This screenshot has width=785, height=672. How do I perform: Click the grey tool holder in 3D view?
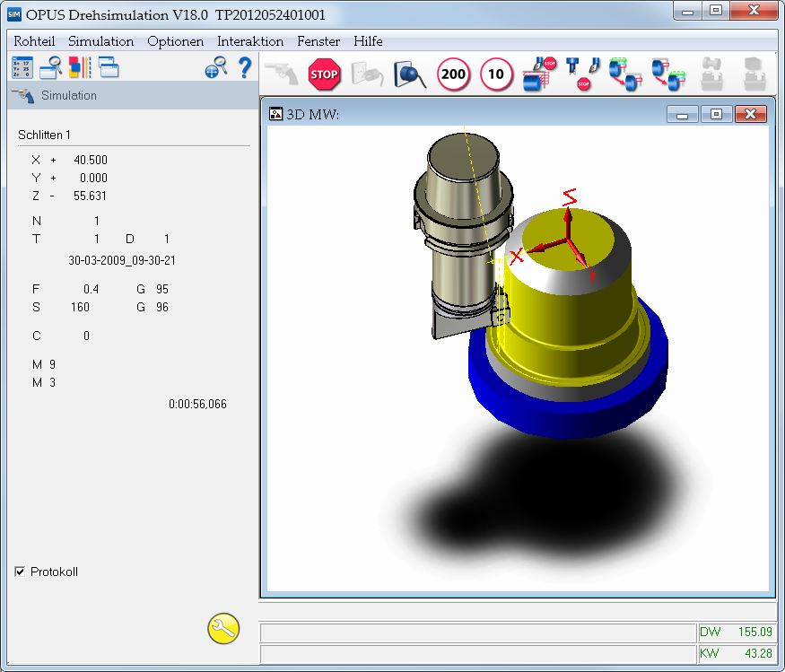[x=463, y=235]
